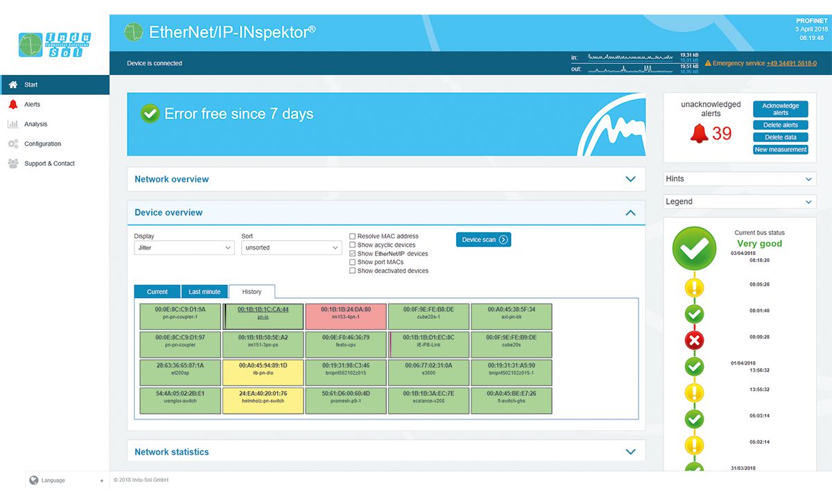Click the Device scan button
The height and width of the screenshot is (504, 832).
pyautogui.click(x=483, y=240)
